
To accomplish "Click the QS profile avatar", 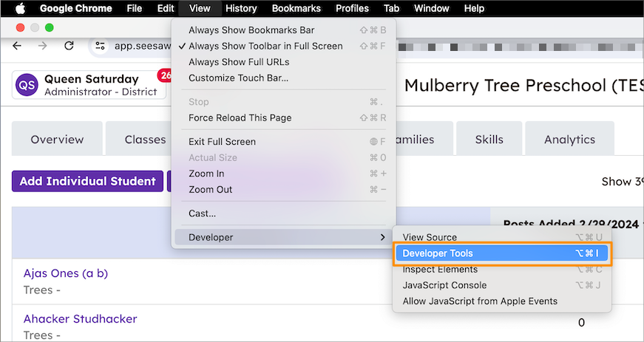I will coord(27,85).
